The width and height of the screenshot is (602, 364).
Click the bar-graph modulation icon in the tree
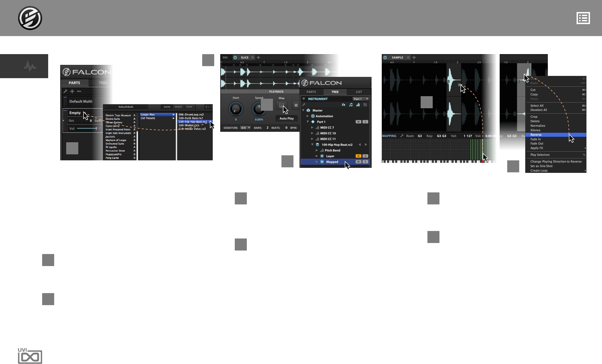358,105
